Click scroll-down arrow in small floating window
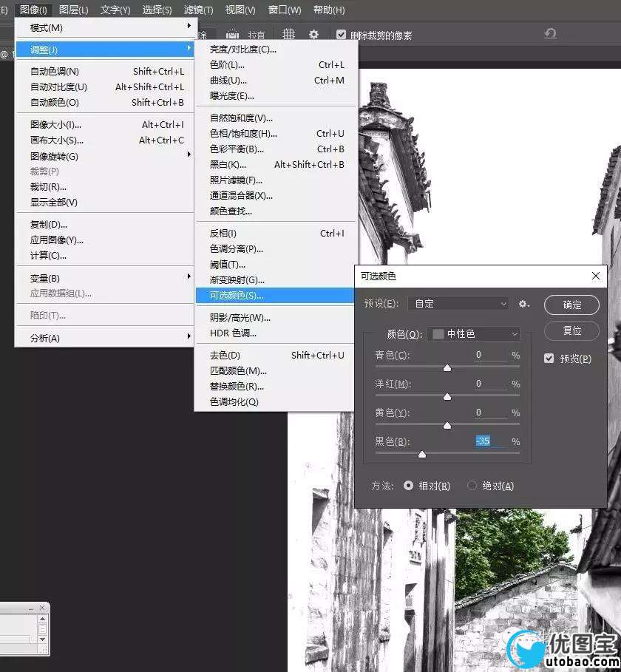The image size is (621, 672). coord(43,639)
